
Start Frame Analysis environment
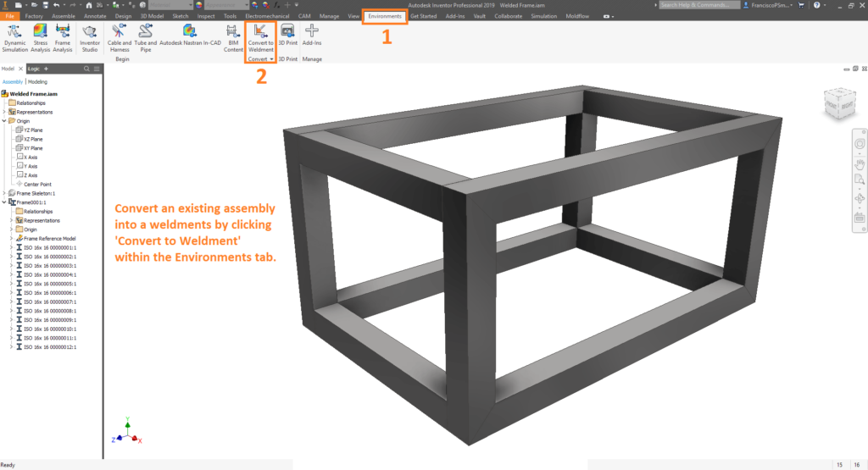point(63,38)
